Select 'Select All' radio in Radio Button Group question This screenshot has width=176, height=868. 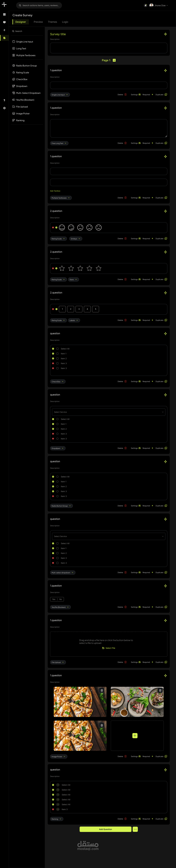pos(57,477)
